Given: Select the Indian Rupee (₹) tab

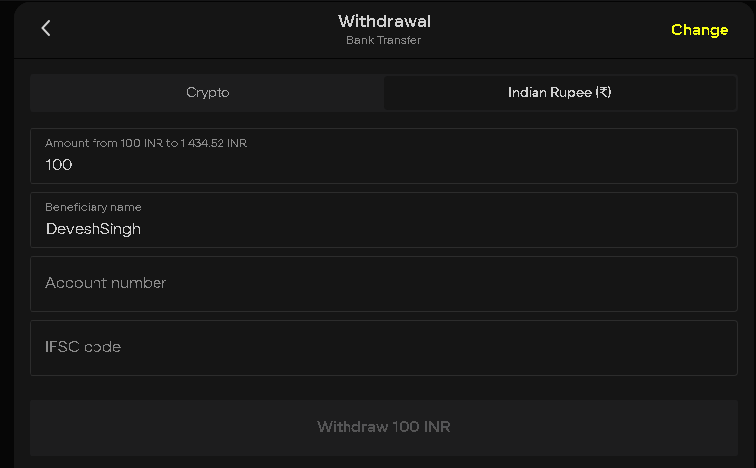Looking at the screenshot, I should [559, 93].
